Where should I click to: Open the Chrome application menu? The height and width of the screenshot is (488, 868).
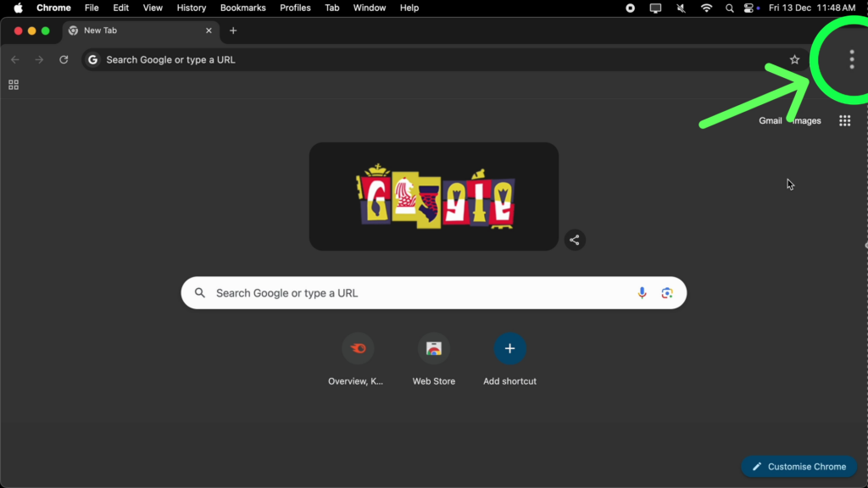(x=53, y=8)
